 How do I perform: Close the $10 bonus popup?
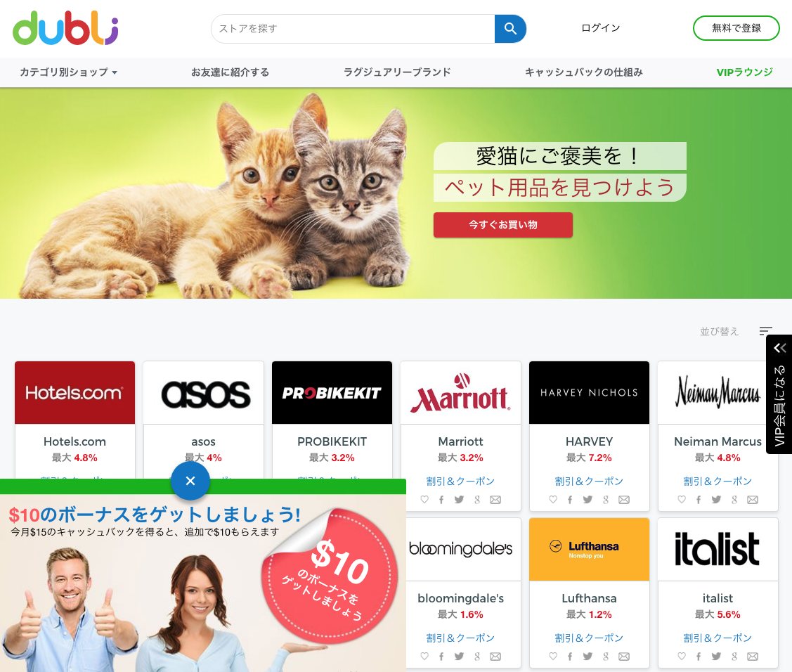point(190,481)
